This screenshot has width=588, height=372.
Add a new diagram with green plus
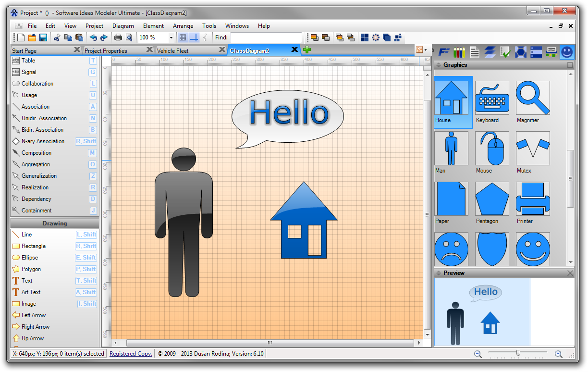[x=307, y=50]
